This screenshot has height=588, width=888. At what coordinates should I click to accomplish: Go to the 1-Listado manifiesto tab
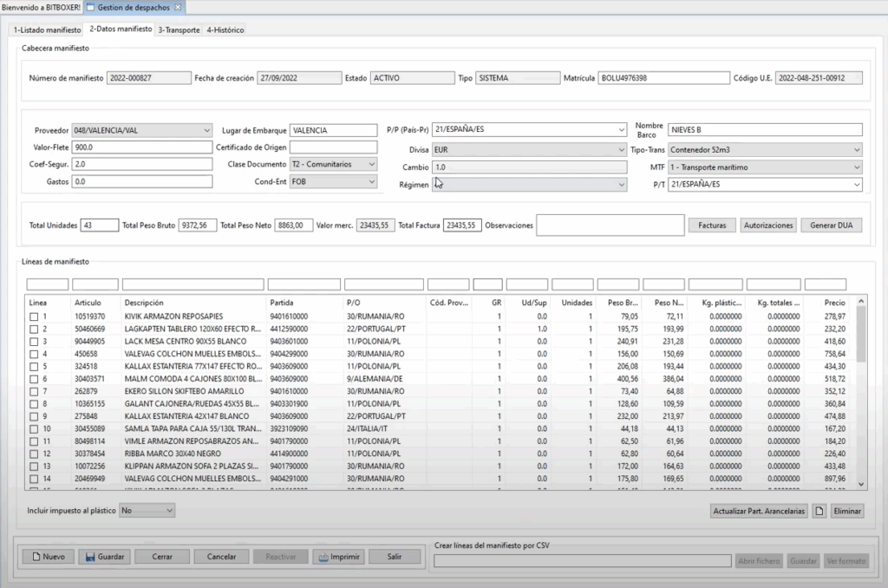point(47,29)
